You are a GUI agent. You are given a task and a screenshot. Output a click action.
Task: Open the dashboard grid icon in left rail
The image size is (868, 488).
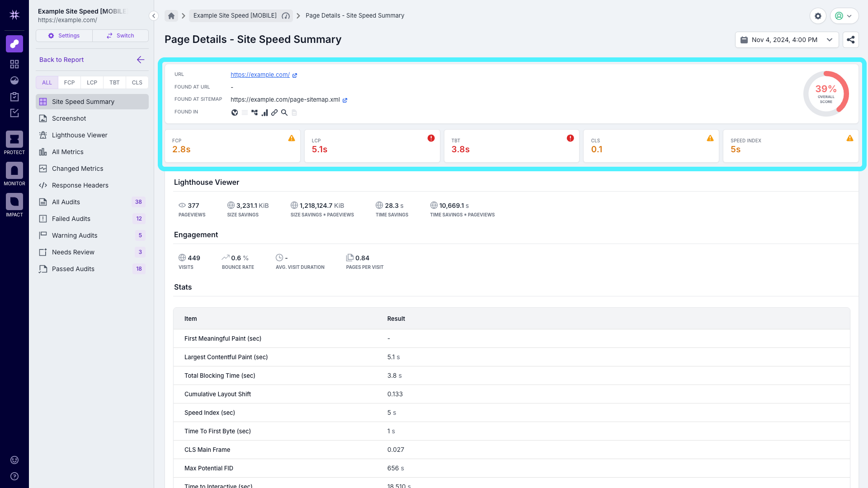[14, 64]
